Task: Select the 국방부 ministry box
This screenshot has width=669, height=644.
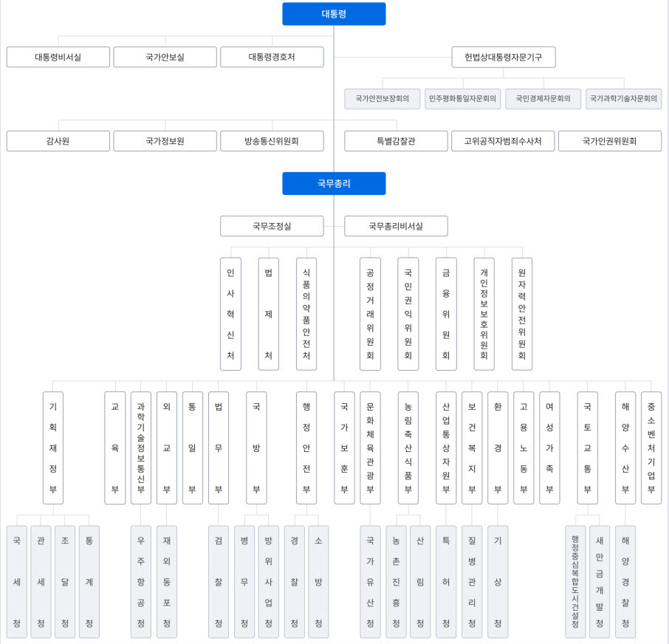Action: [x=256, y=448]
